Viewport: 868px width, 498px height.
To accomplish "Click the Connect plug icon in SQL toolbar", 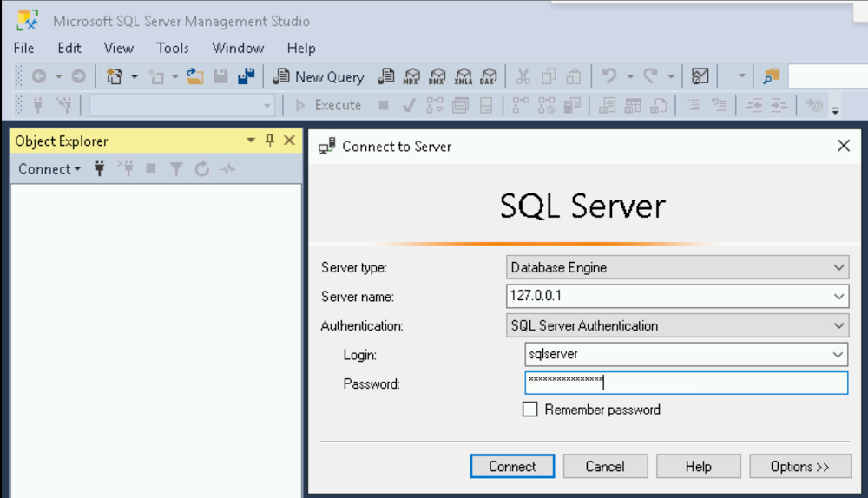I will [x=37, y=105].
